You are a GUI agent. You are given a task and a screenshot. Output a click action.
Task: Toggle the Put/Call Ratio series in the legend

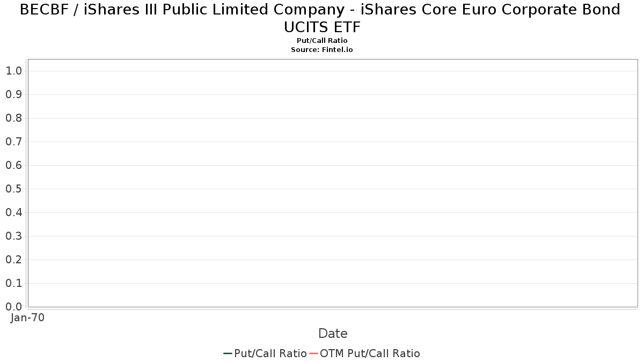[270, 353]
